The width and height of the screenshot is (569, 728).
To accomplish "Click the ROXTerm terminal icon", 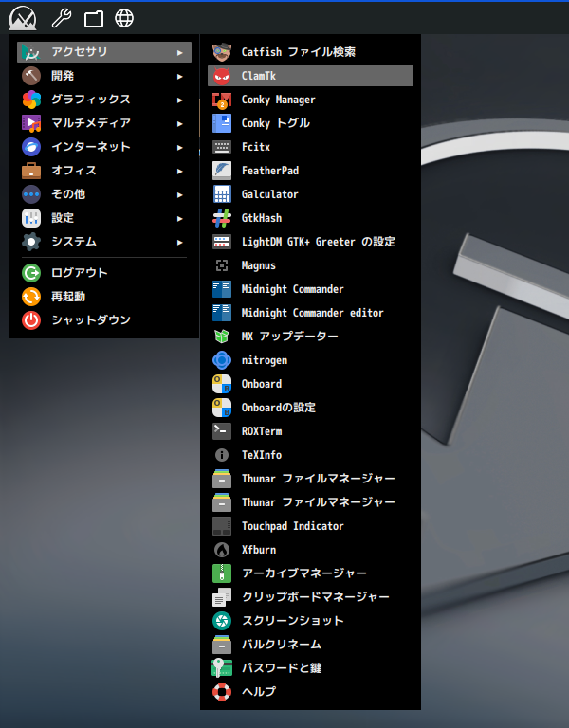I will pos(222,431).
